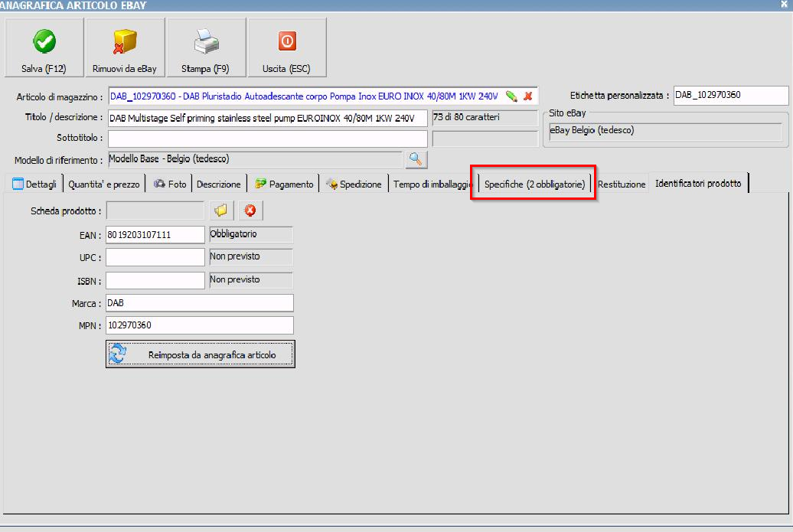Open the Dettagli tab
Screen dimensions: 793x532
pos(35,184)
